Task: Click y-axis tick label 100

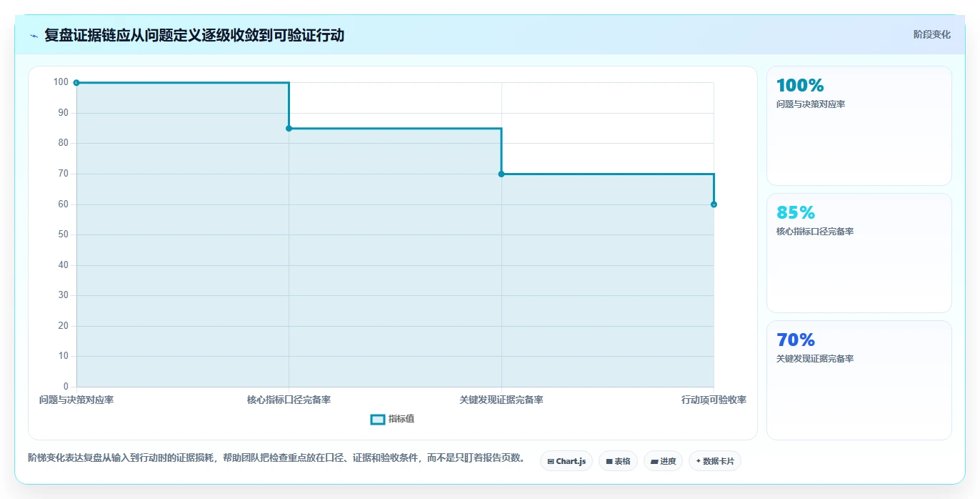Action: 61,82
